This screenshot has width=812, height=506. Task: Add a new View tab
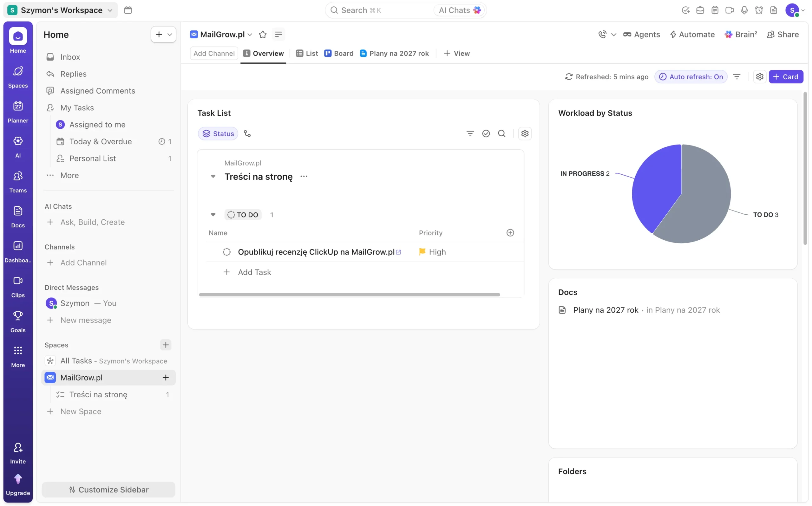457,53
